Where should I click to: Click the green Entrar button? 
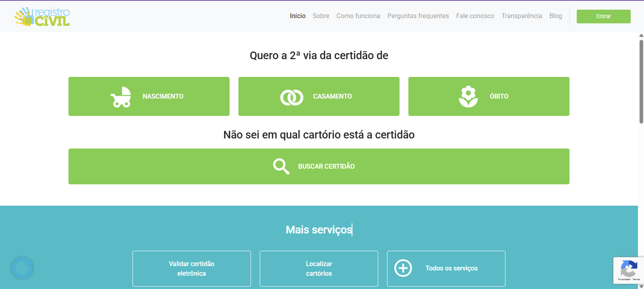click(x=603, y=17)
